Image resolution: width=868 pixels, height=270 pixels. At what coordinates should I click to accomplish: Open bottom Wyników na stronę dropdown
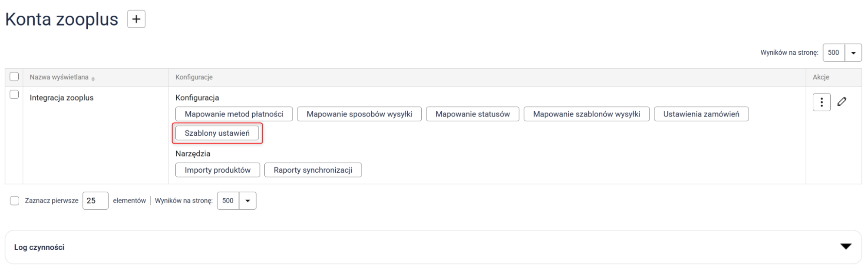point(248,201)
